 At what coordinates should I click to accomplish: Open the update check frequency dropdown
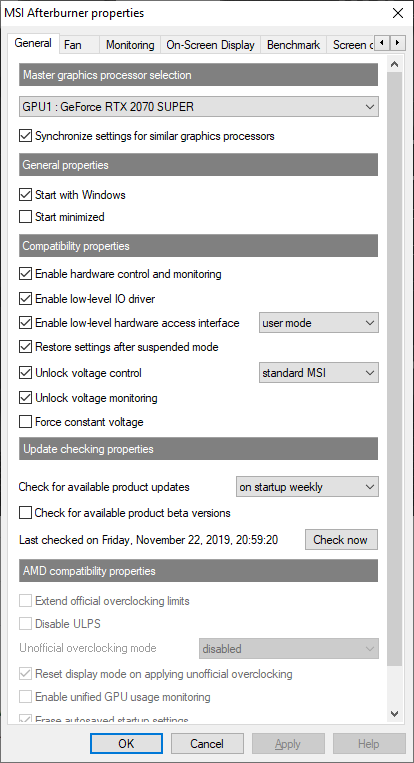coord(307,487)
